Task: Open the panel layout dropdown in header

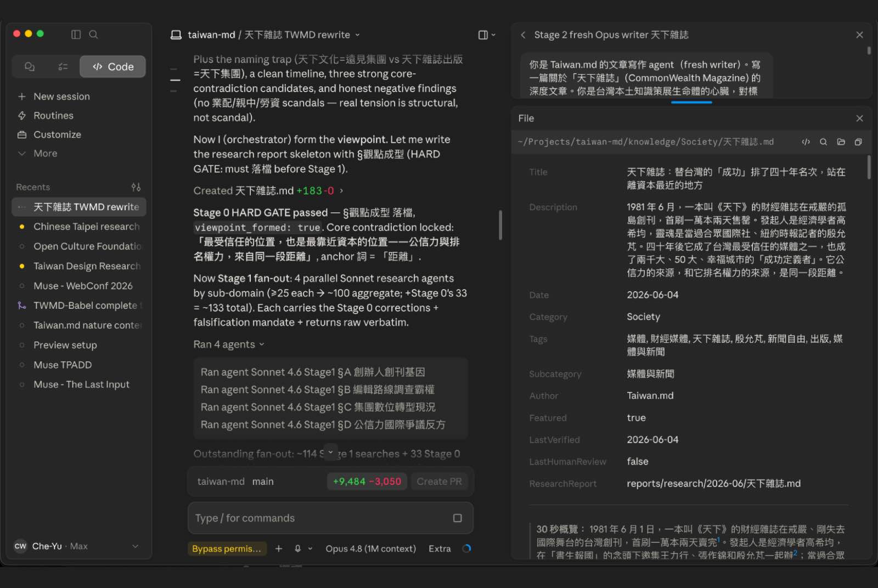Action: pyautogui.click(x=486, y=35)
